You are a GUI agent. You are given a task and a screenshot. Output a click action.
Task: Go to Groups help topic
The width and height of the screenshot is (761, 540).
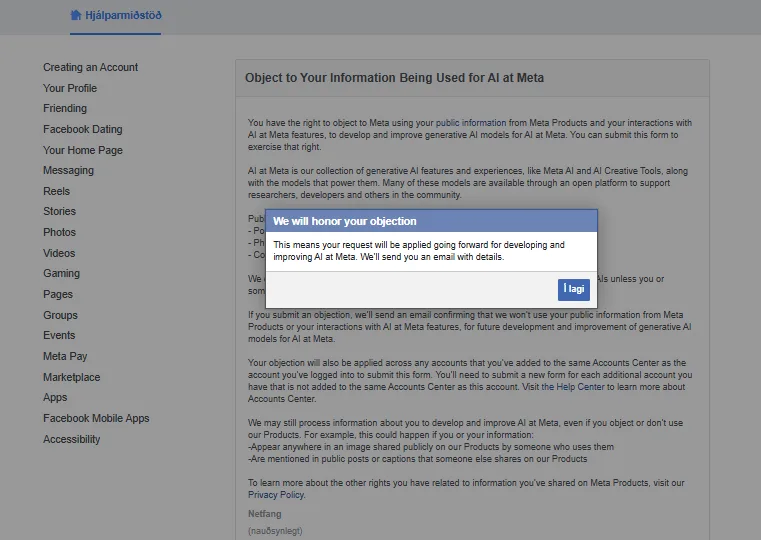point(60,315)
